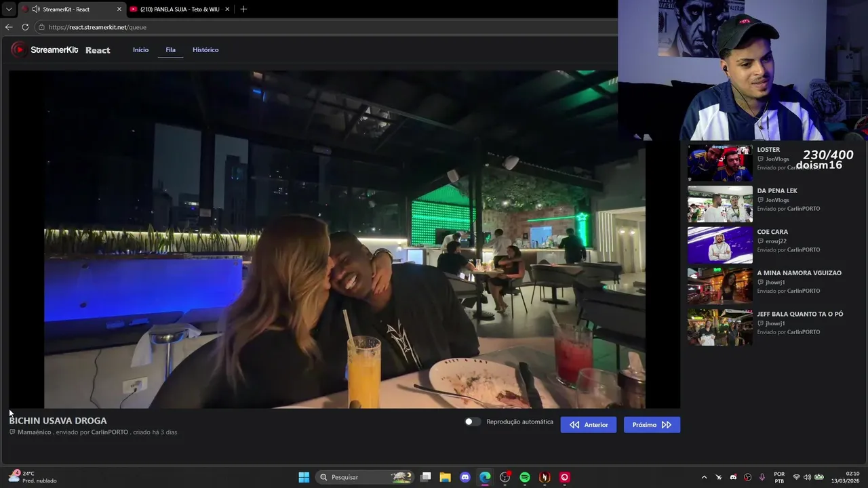This screenshot has height=488, width=868.
Task: Go to the Início page
Action: (140, 49)
